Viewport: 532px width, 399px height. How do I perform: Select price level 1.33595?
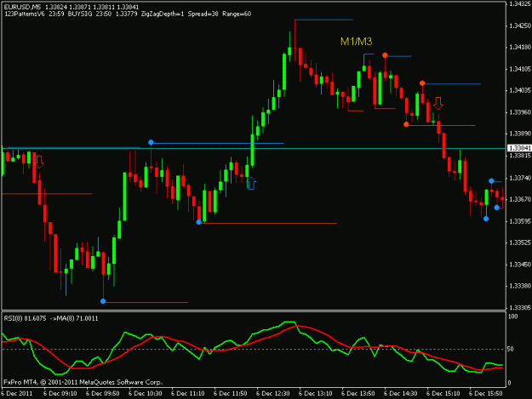pyautogui.click(x=520, y=221)
